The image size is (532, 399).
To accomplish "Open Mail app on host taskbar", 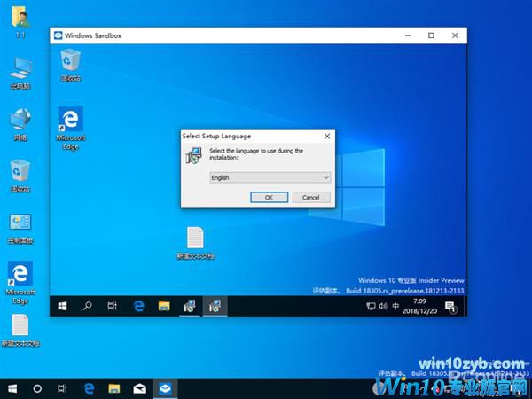I will 139,388.
